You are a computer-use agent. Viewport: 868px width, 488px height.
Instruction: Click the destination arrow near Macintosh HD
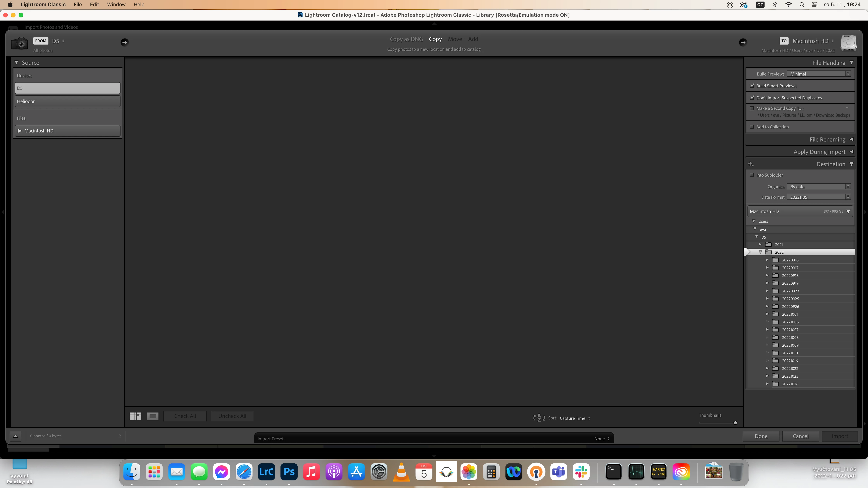(743, 42)
